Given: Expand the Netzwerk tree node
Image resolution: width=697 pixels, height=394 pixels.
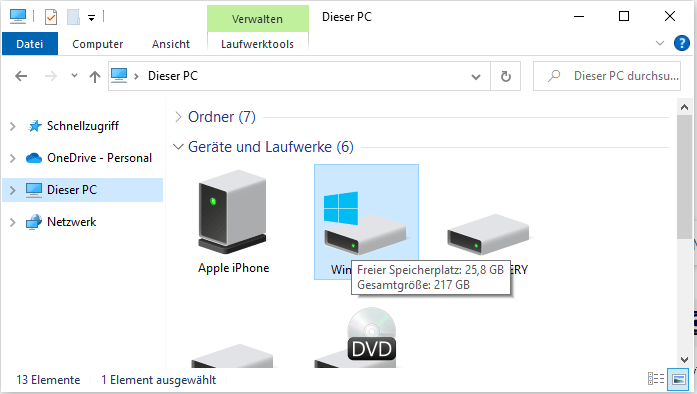Looking at the screenshot, I should (x=12, y=222).
